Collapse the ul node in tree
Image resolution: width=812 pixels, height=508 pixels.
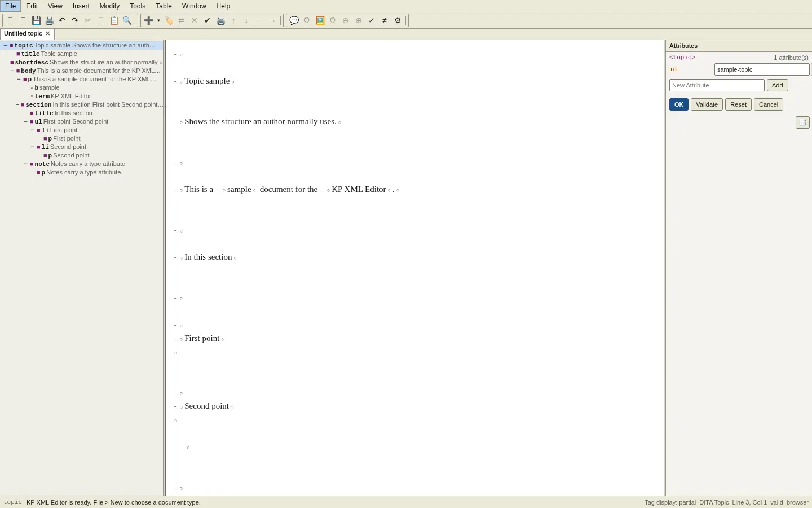click(25, 121)
